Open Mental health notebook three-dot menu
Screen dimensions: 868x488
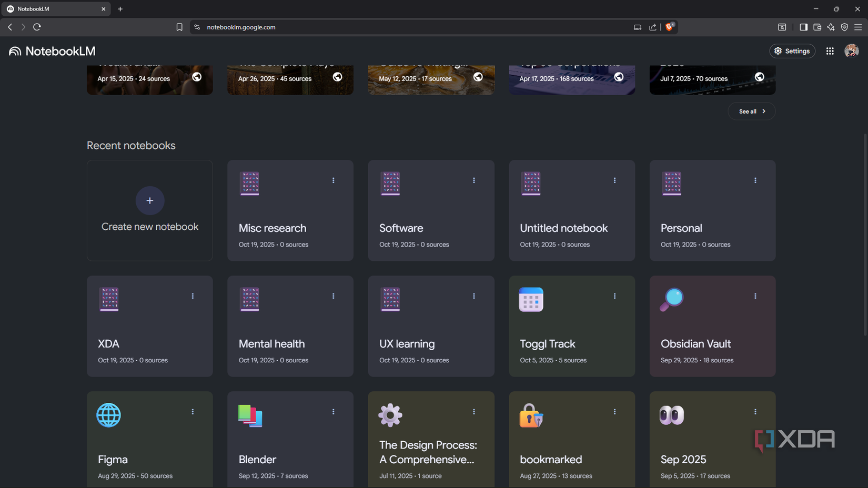pos(333,296)
